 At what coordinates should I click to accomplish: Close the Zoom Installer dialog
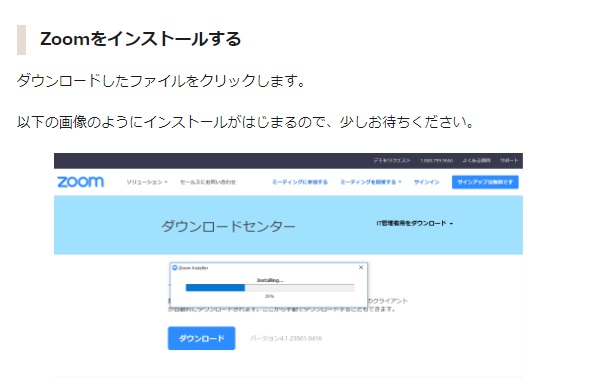click(361, 267)
